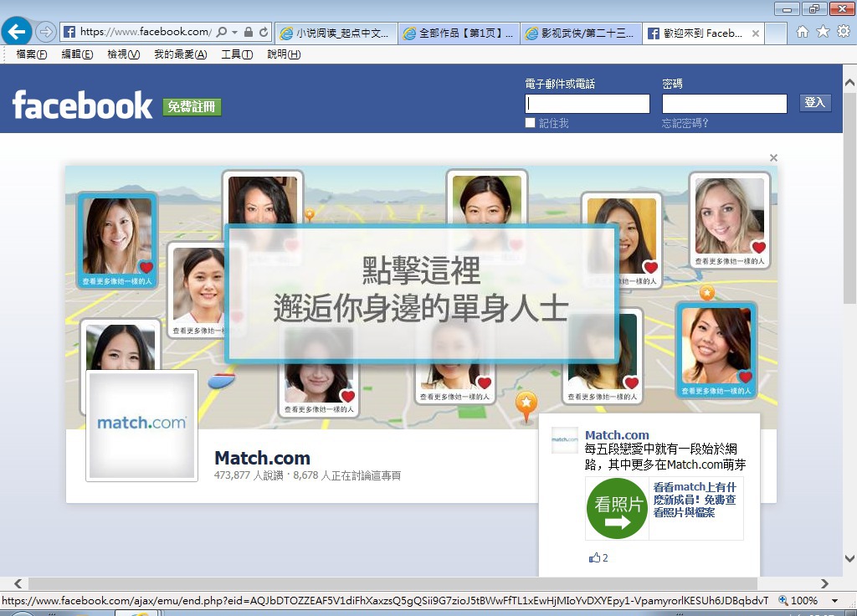This screenshot has height=616, width=857.
Task: Open a new blank tab
Action: pos(776,33)
